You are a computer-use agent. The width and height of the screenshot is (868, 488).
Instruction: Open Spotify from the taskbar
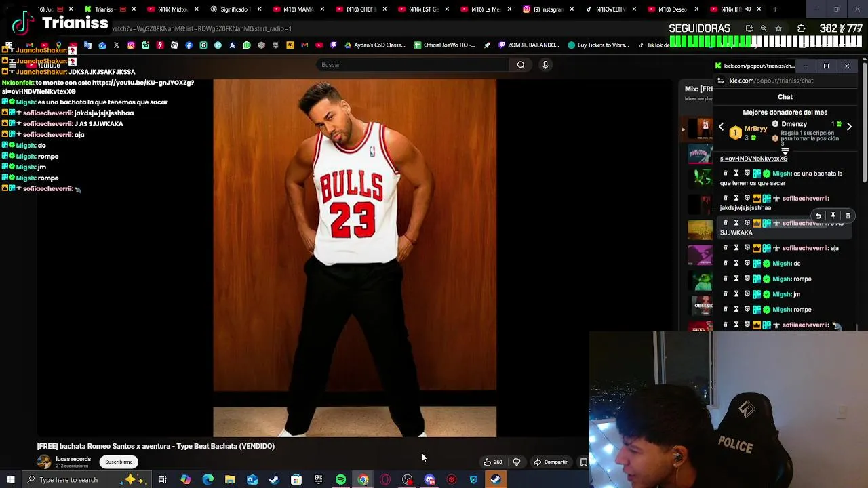[341, 480]
